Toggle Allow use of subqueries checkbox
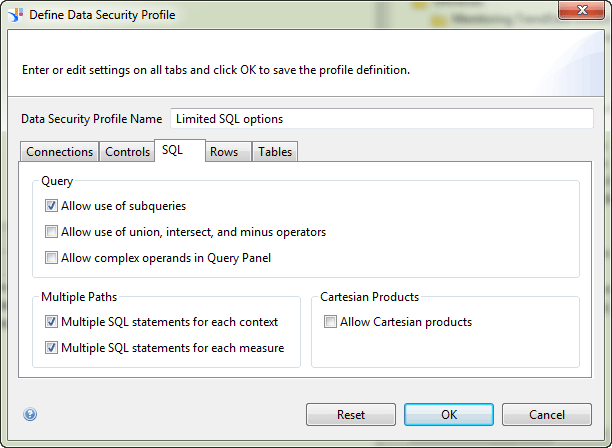The width and height of the screenshot is (612, 448). tap(51, 206)
